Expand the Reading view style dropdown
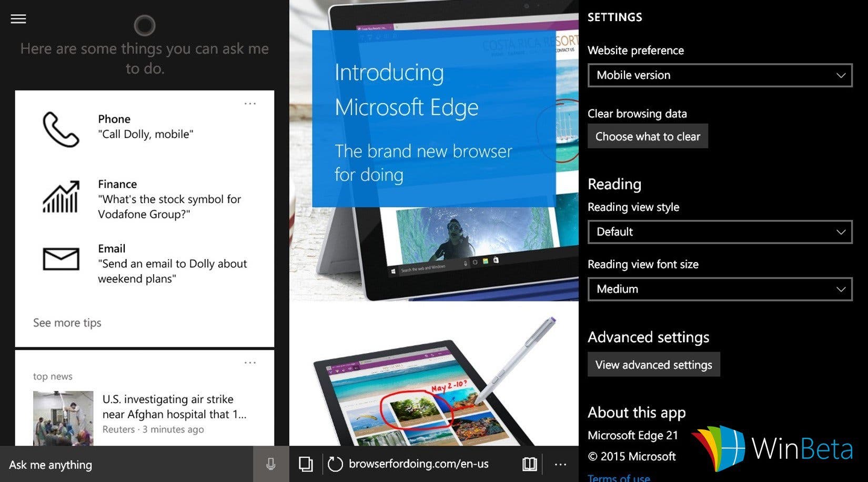The image size is (868, 482). 720,232
